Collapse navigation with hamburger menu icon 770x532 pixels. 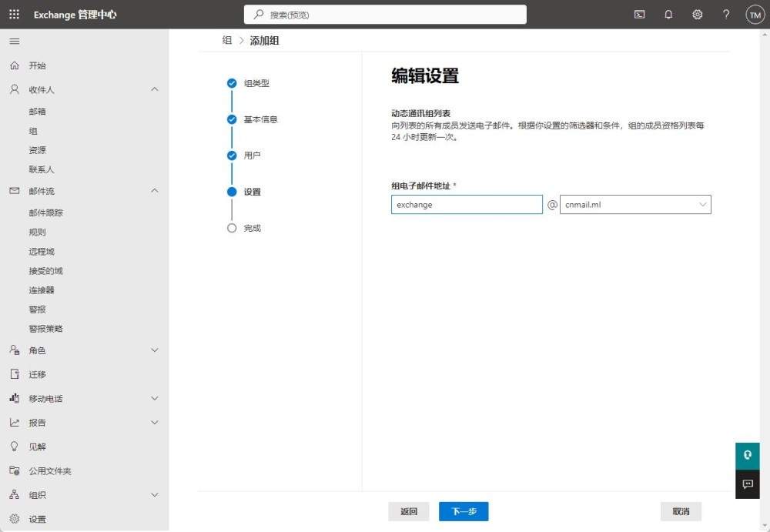(15, 41)
